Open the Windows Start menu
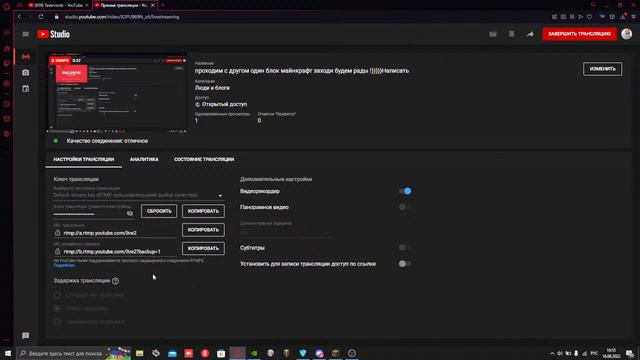The width and height of the screenshot is (640, 360). (x=7, y=353)
